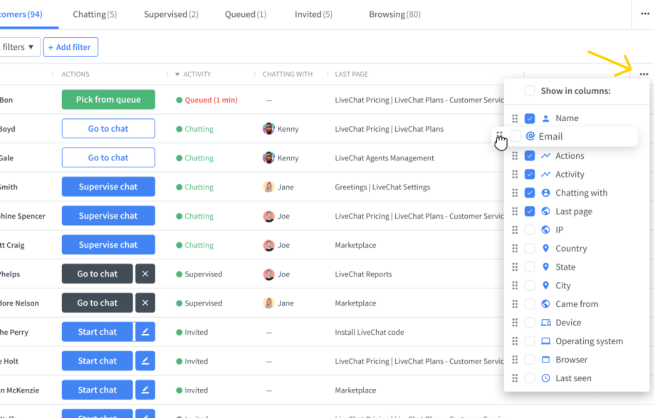654x418 pixels.
Task: Click drag handle next to IP option
Action: (515, 230)
